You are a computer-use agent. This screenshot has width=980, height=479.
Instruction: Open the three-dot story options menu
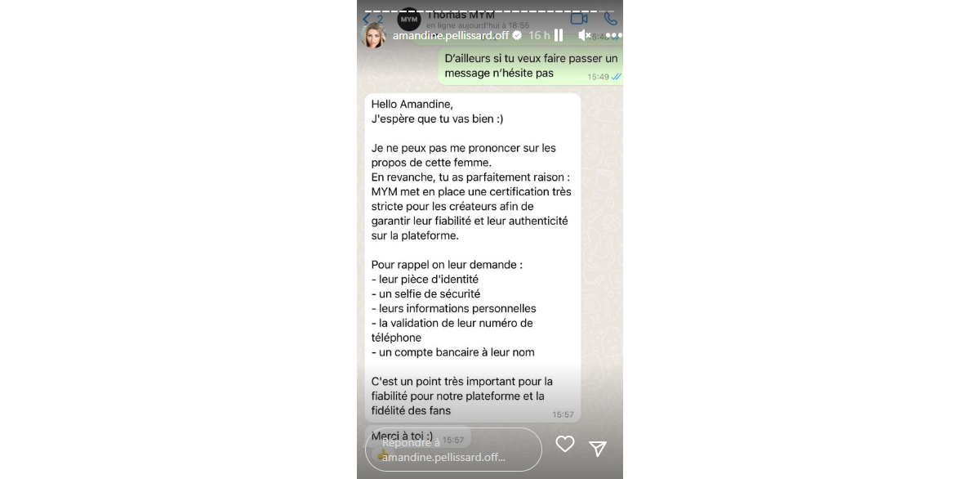point(614,35)
